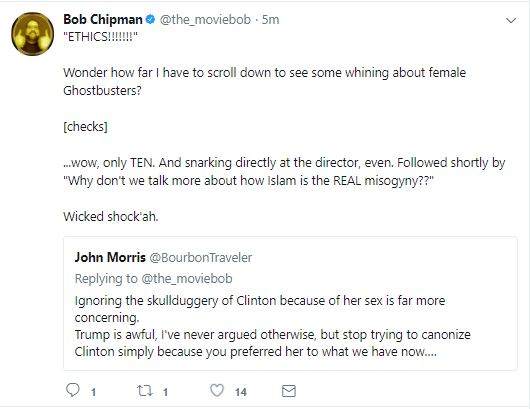Click the blue verified badge
This screenshot has width=530, height=409.
click(150, 20)
